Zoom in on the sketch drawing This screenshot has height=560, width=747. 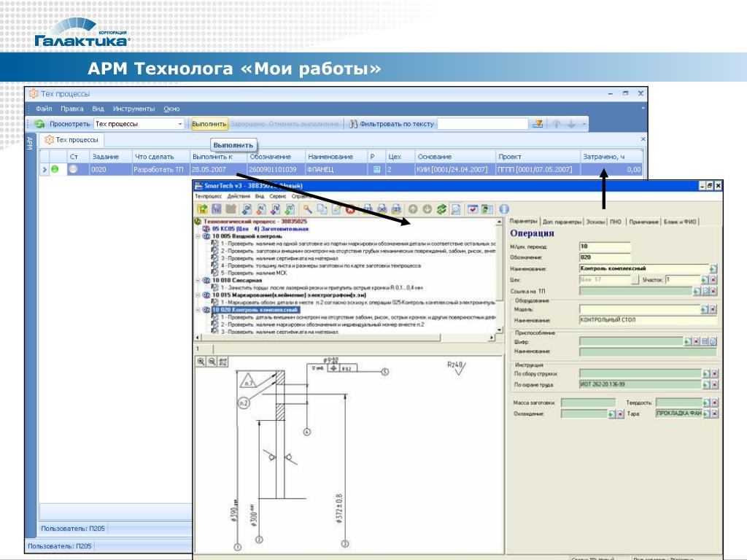(201, 362)
